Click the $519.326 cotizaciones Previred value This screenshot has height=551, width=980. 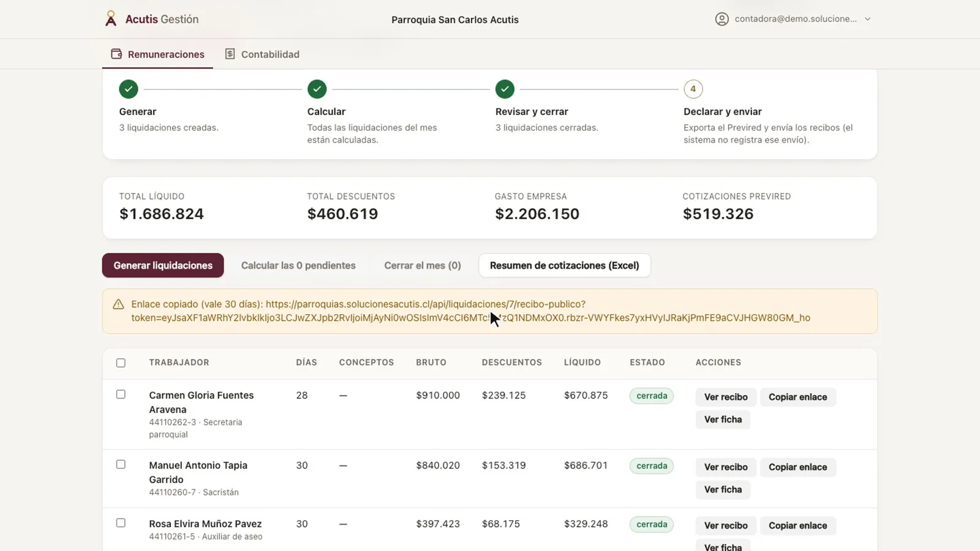(x=718, y=214)
